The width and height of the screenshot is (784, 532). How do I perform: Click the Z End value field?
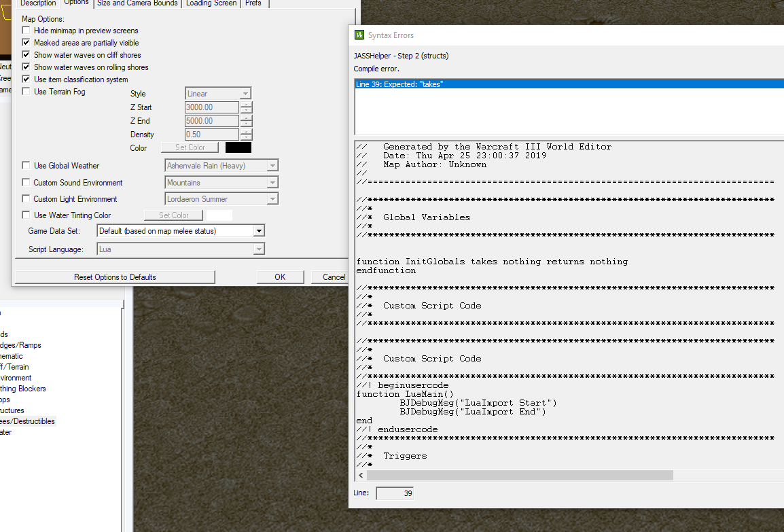tap(211, 120)
